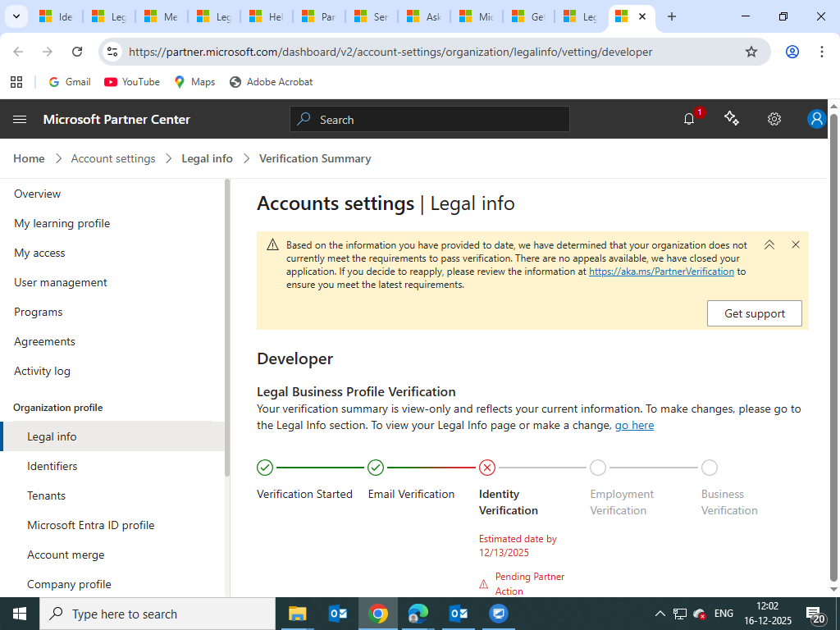The width and height of the screenshot is (840, 630).
Task: Switch to the 'Ser' browser tab
Action: (372, 16)
